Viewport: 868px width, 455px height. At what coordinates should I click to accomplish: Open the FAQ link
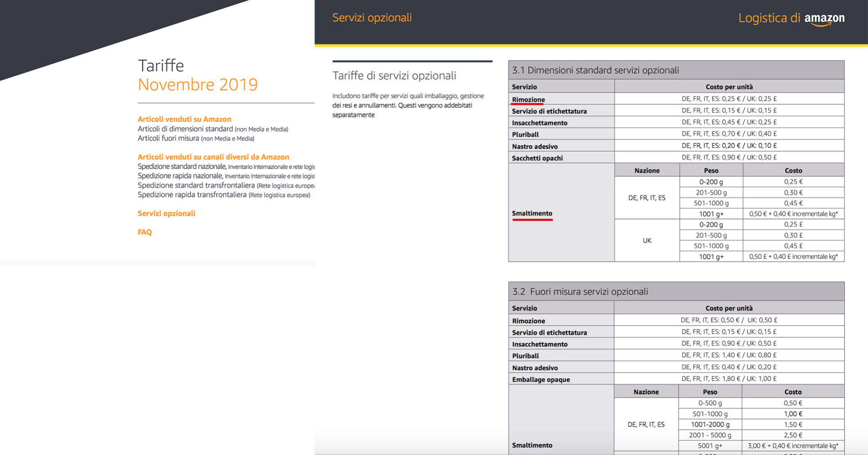[x=145, y=232]
